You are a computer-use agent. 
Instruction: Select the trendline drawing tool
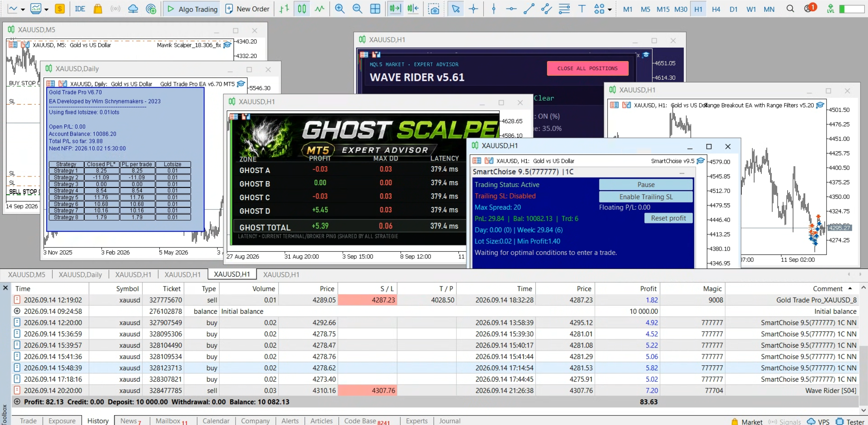(x=529, y=9)
